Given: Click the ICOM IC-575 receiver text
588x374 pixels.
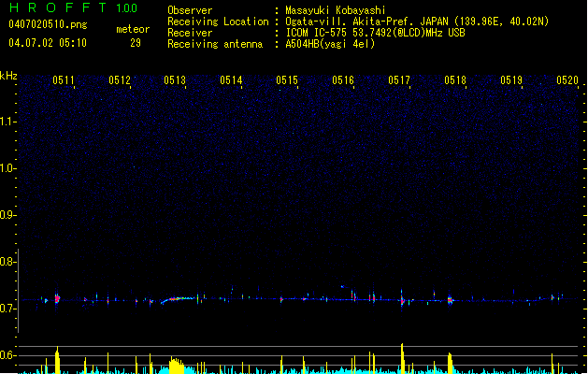Looking at the screenshot, I should click(x=375, y=33).
